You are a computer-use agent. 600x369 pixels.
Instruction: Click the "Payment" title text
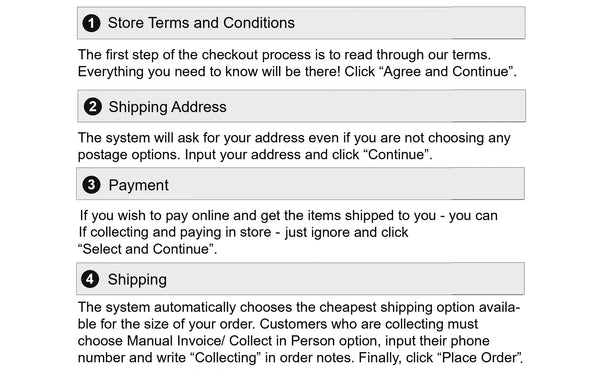tap(139, 185)
